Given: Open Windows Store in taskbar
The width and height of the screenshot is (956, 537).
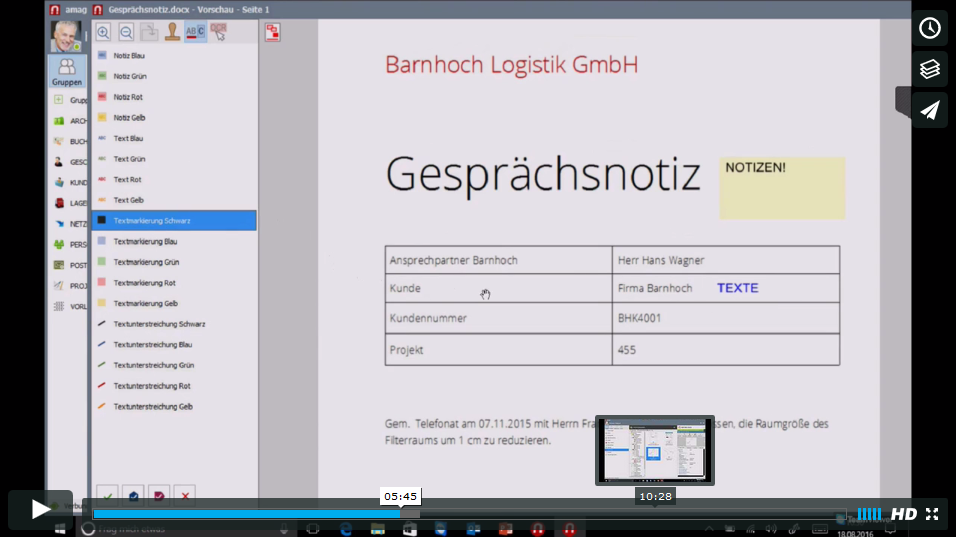Looking at the screenshot, I should pos(410,529).
